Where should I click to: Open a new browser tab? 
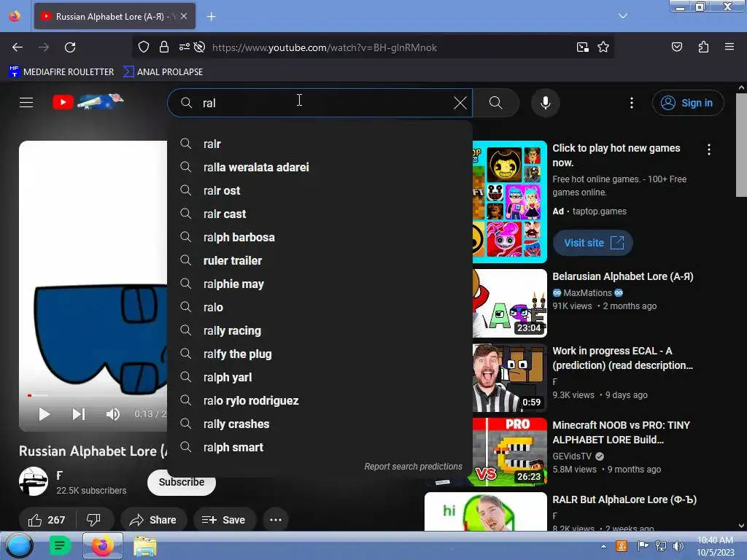click(x=211, y=17)
